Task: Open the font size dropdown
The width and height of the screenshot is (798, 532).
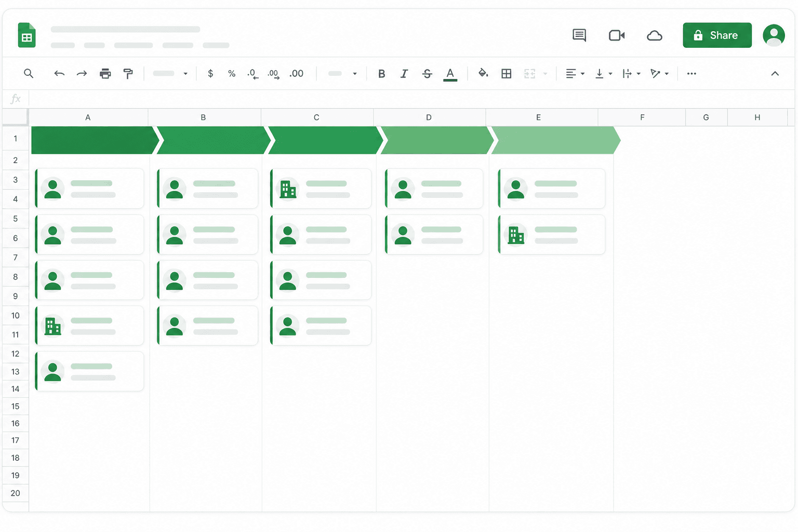Action: point(342,74)
